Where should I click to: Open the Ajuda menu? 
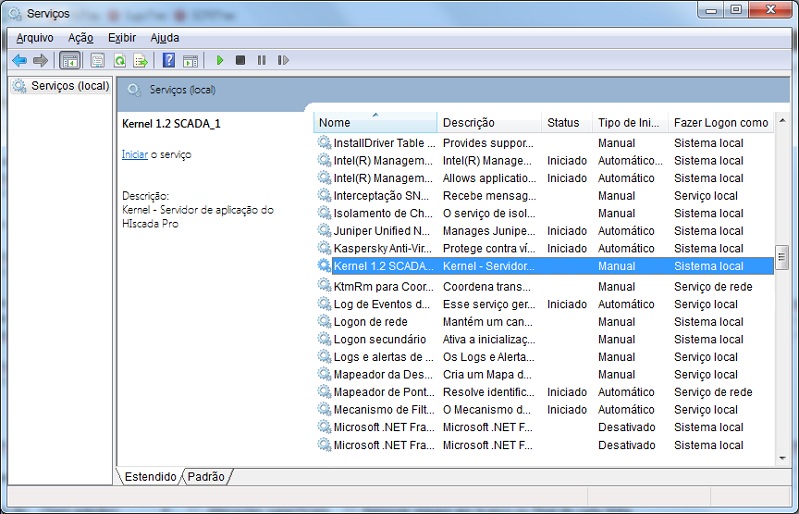[165, 38]
